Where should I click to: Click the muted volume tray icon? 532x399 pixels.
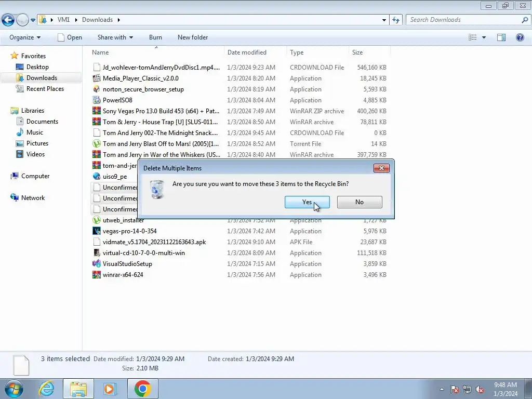(480, 389)
